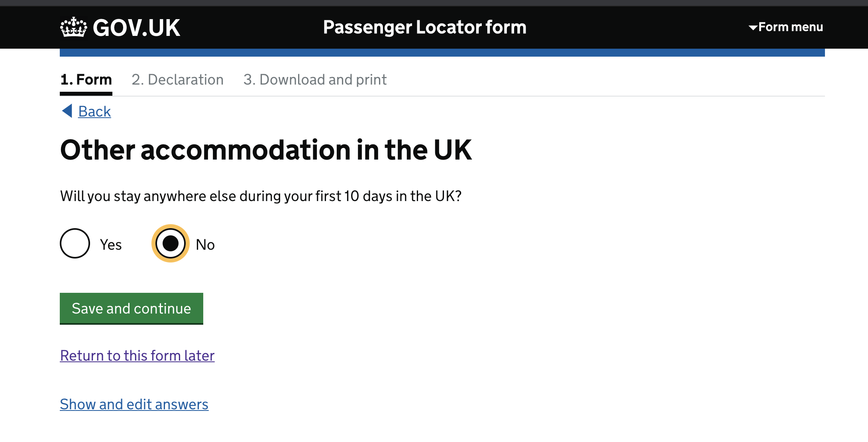
Task: Click the Other accommodation in the UK heading
Action: pos(266,150)
